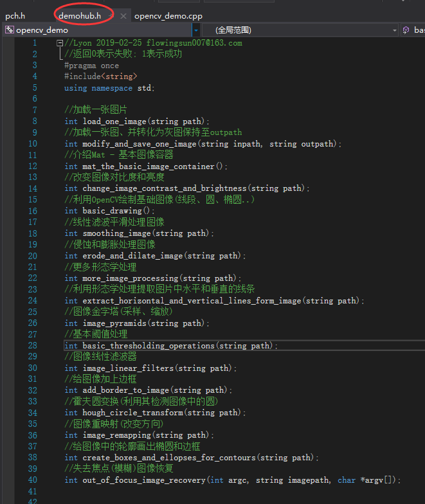
Task: Click the opencv_demo project icon in navigation bar
Action: (x=10, y=30)
